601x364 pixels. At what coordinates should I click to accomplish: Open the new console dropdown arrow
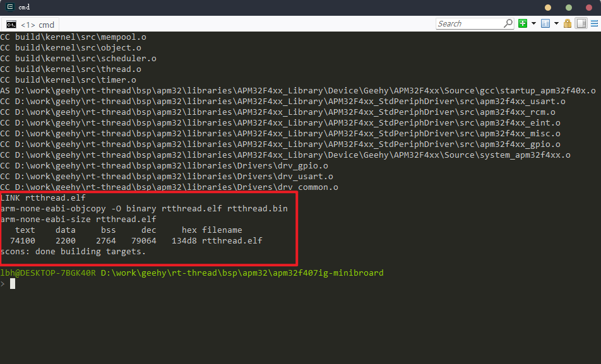pyautogui.click(x=533, y=24)
